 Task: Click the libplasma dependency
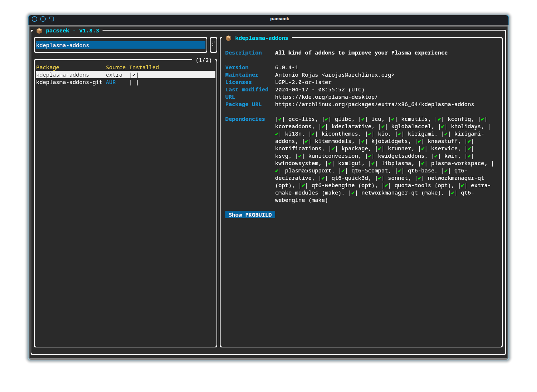(x=396, y=163)
